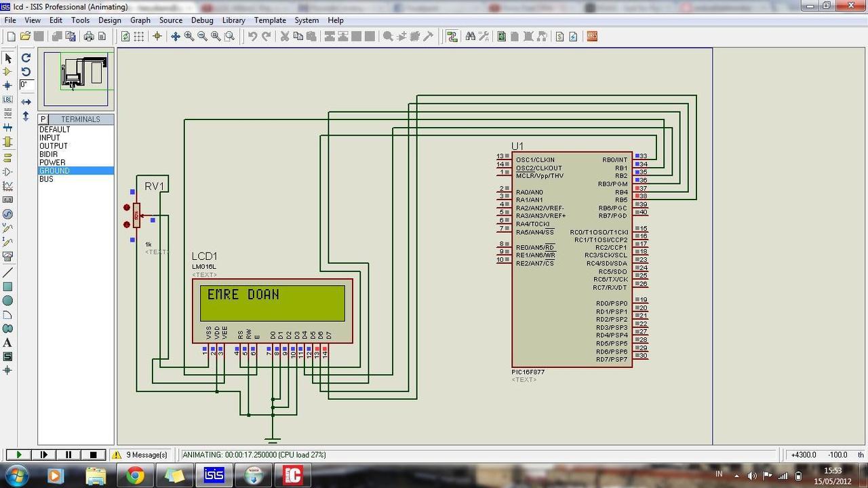The height and width of the screenshot is (488, 868).
Task: Choose Junction dot mode
Action: 8,86
